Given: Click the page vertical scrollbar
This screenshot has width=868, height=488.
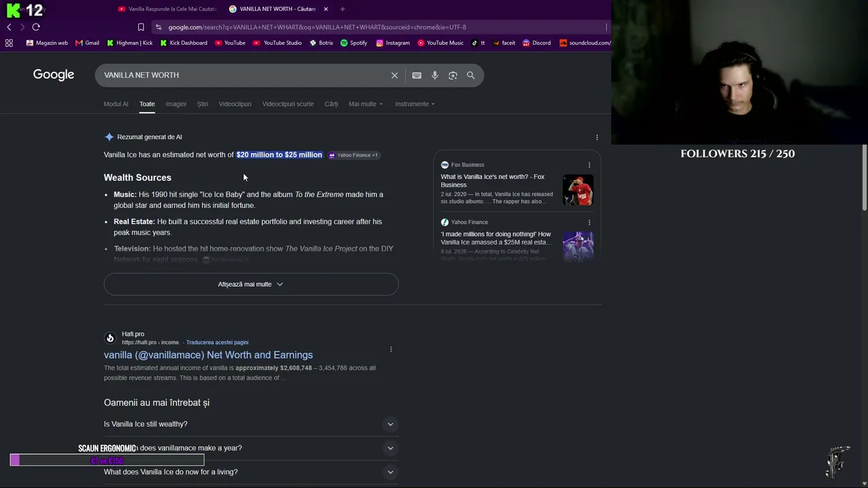Looking at the screenshot, I should point(865,178).
